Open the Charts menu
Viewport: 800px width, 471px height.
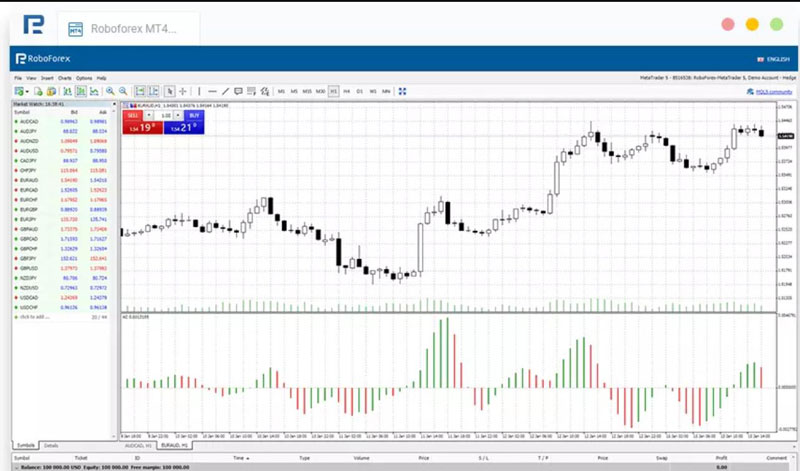[x=64, y=77]
